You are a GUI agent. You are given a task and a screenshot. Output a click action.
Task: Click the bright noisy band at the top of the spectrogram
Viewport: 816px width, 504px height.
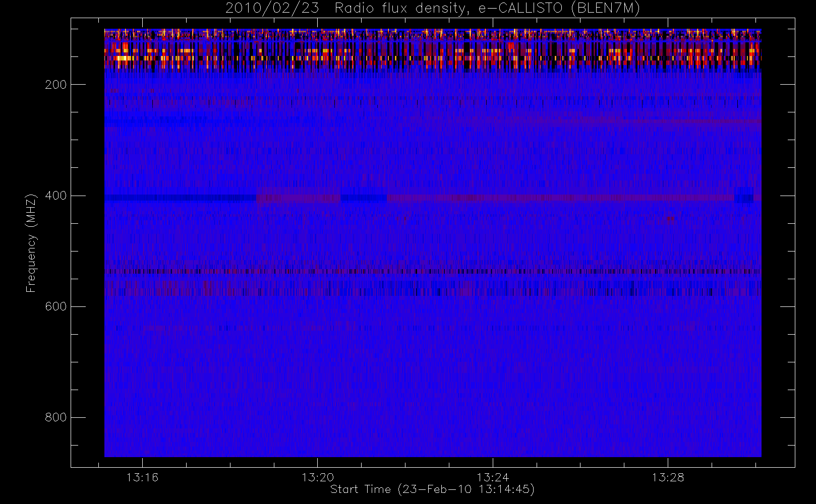coord(433,50)
